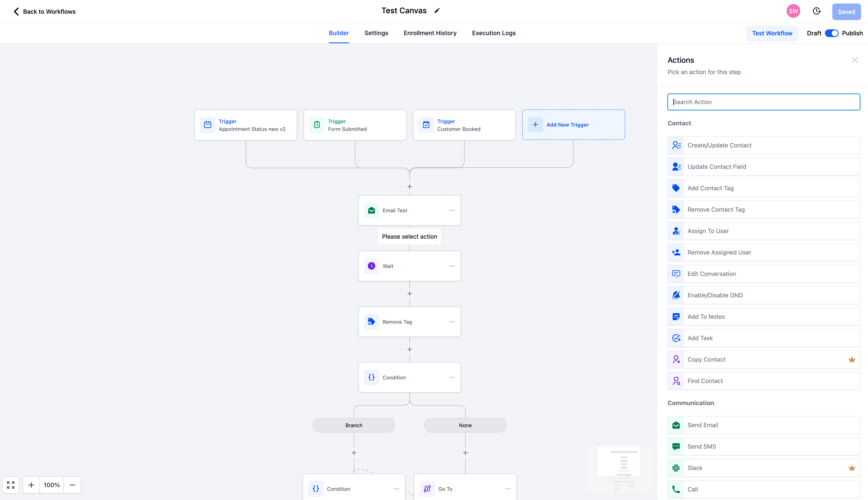Open the Appointment Status new v2 trigger
This screenshot has height=500, width=868.
click(245, 125)
